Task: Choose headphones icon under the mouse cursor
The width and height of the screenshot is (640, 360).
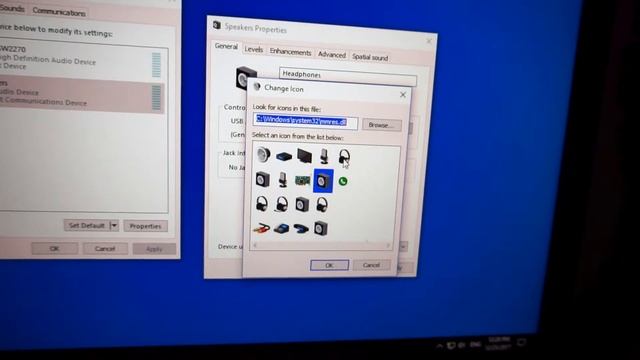Action: pos(344,157)
